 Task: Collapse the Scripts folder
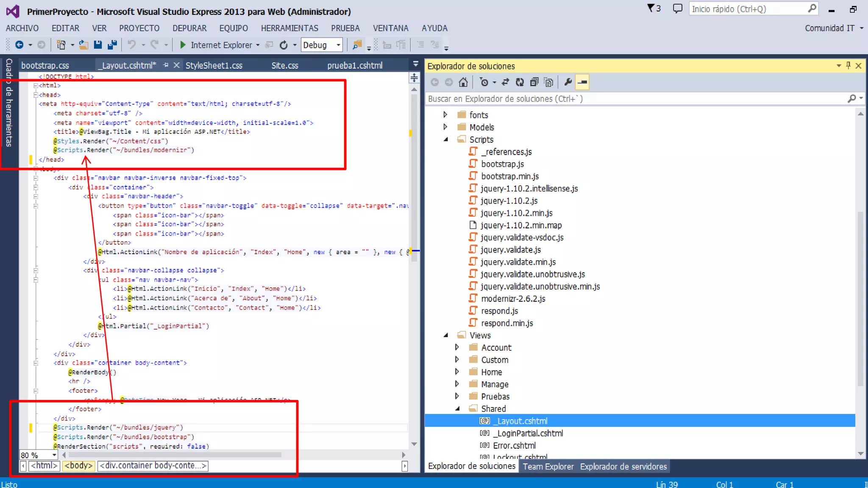[x=446, y=139]
